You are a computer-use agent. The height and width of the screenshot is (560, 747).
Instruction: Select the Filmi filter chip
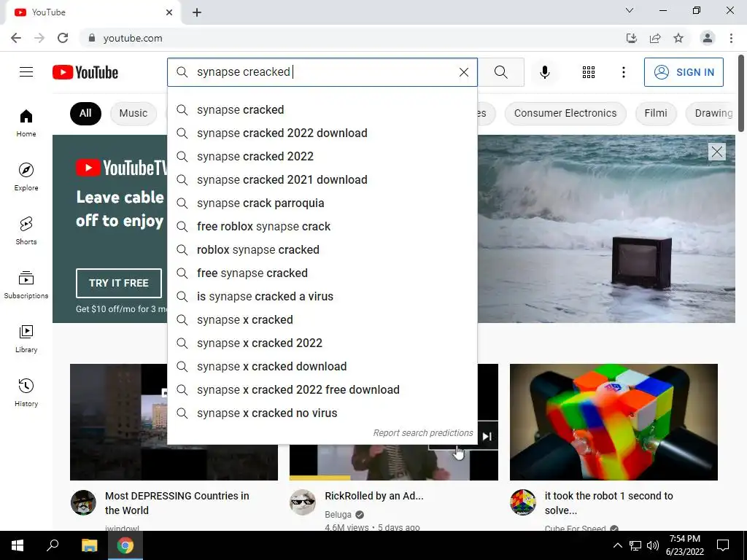pyautogui.click(x=656, y=113)
